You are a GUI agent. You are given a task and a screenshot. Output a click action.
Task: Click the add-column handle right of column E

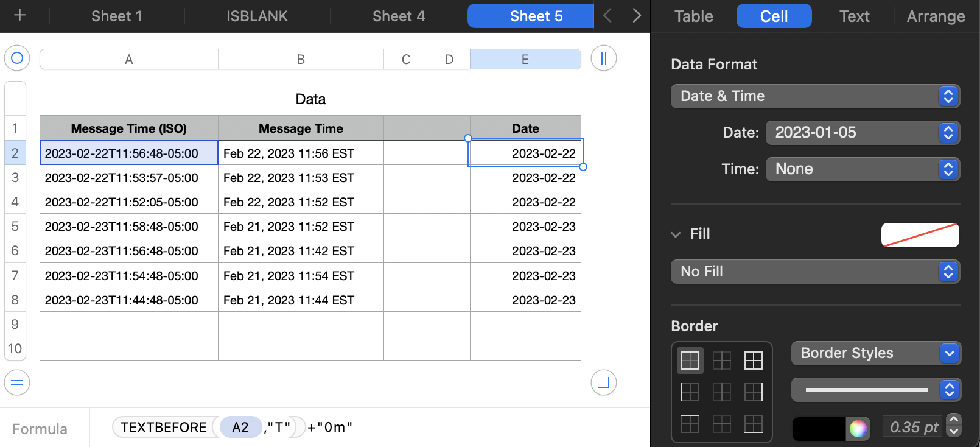pos(603,58)
